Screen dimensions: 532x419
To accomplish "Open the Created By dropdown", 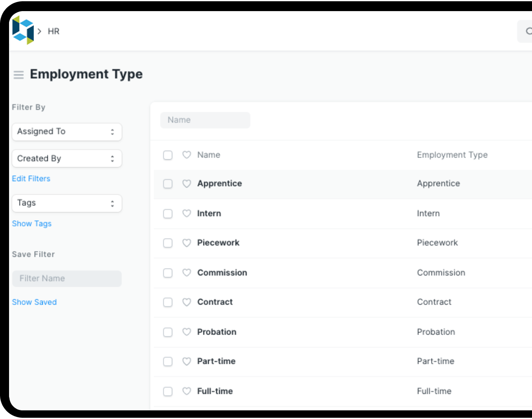I will (x=67, y=158).
